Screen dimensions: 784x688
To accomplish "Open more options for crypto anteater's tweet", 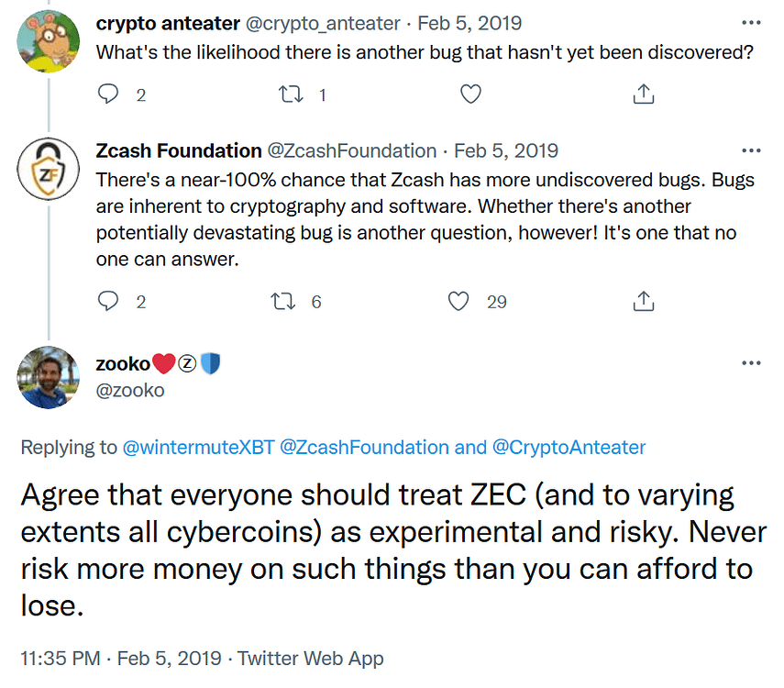I will tap(751, 24).
